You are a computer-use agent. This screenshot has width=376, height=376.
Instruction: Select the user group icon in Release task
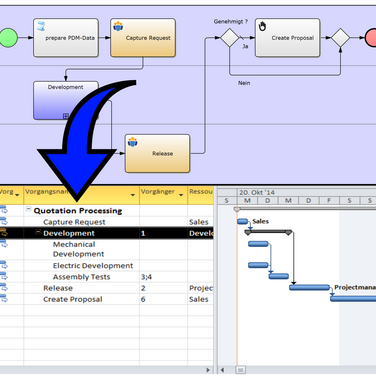click(x=132, y=142)
